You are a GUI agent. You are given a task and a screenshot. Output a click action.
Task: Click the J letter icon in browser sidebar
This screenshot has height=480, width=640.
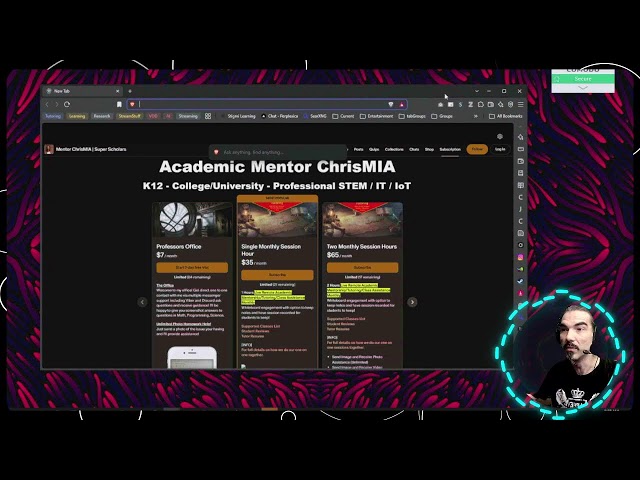tap(520, 209)
